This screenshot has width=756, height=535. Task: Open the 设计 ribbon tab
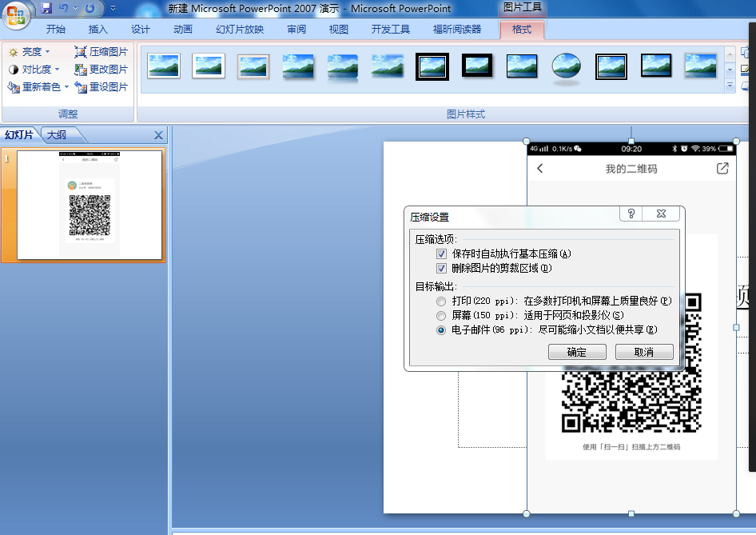(x=141, y=30)
